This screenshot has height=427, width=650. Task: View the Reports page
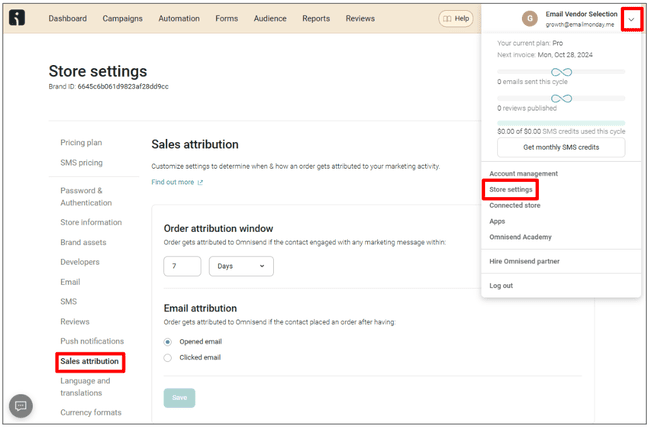pos(316,19)
